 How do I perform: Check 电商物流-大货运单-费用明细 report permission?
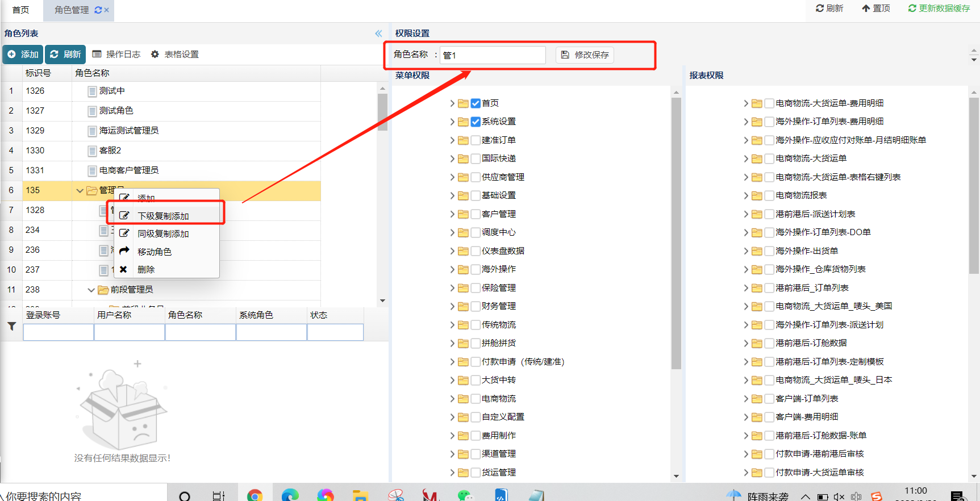[769, 103]
